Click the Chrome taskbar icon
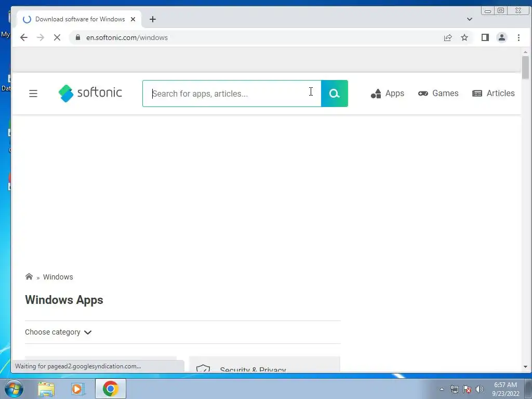The width and height of the screenshot is (532, 399). click(x=110, y=389)
